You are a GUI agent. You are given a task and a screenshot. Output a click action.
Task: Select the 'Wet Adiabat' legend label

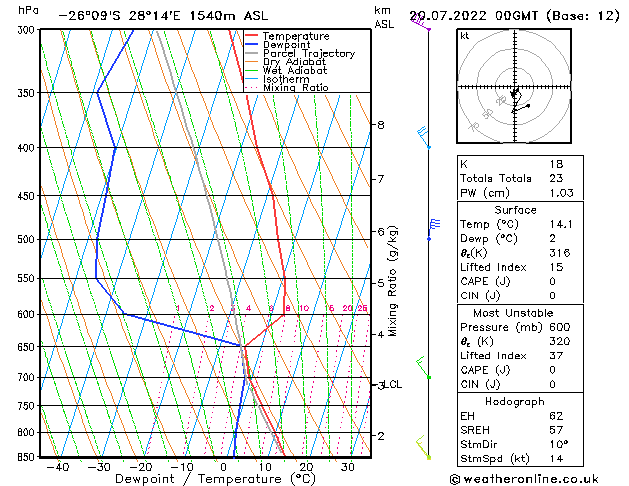(x=295, y=70)
